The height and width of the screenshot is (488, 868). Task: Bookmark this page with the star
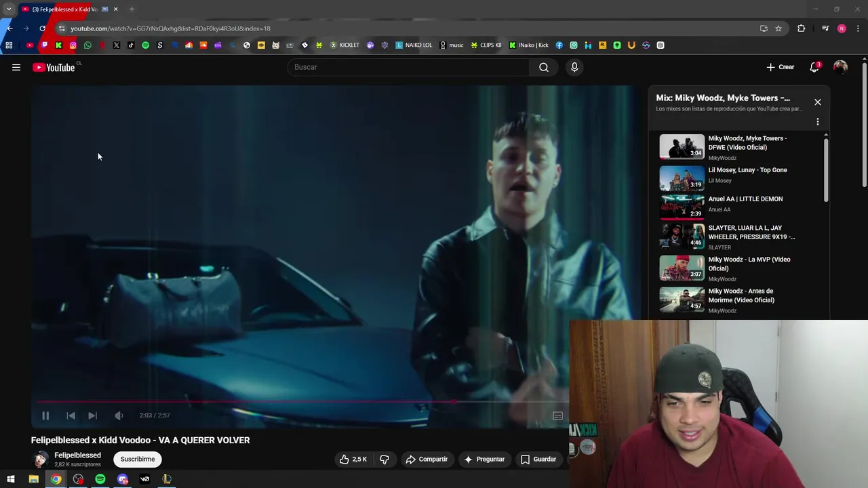coord(778,28)
